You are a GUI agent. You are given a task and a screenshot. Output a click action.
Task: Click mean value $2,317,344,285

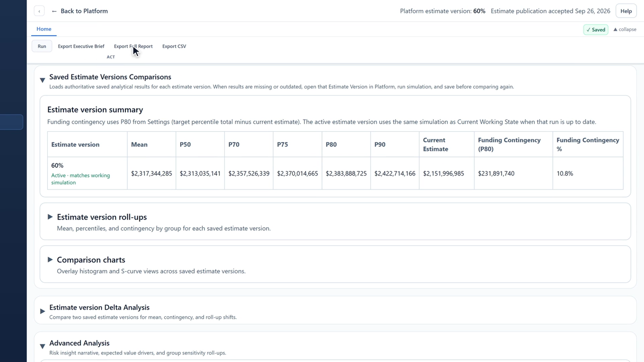click(x=151, y=173)
